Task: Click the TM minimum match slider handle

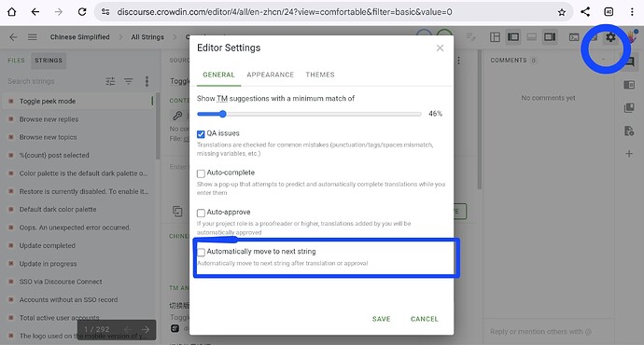Action: [222, 114]
